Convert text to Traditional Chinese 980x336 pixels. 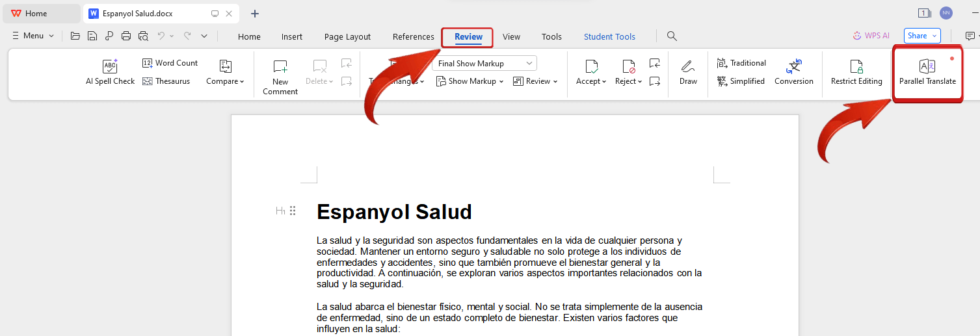(741, 63)
